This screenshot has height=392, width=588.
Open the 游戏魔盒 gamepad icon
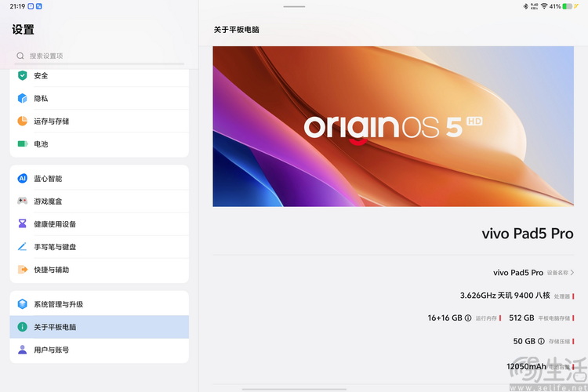(23, 201)
